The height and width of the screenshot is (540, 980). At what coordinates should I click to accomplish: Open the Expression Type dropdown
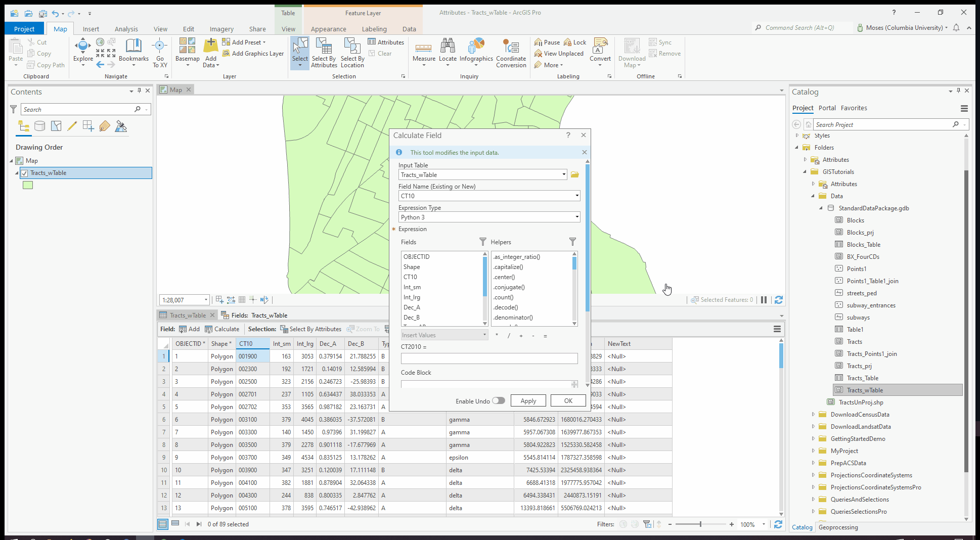pos(575,217)
